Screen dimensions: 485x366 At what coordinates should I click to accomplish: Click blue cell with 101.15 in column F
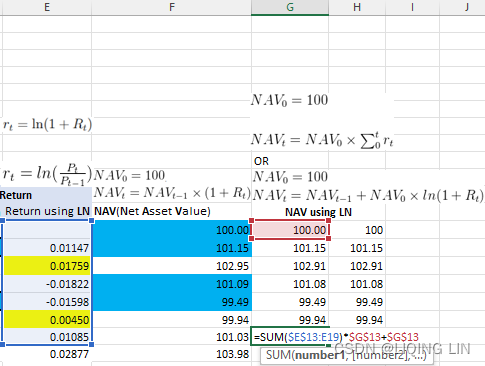tap(172, 248)
